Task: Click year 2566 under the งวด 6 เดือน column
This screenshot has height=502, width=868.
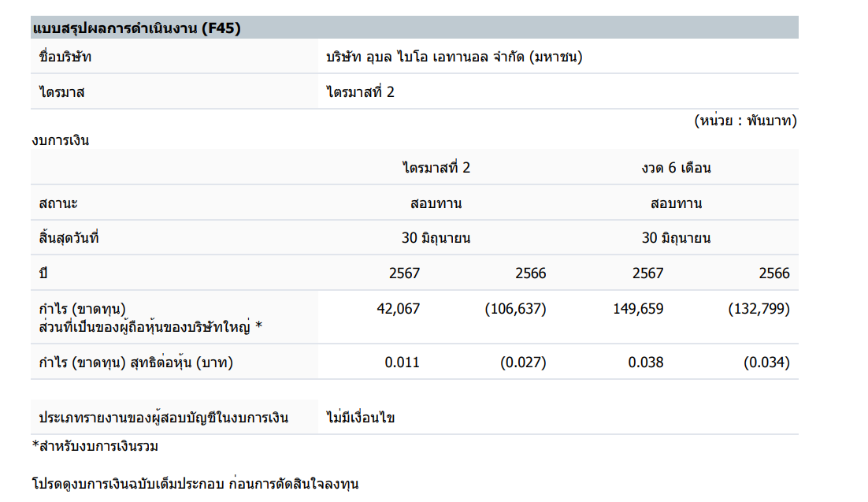Action: (x=774, y=273)
